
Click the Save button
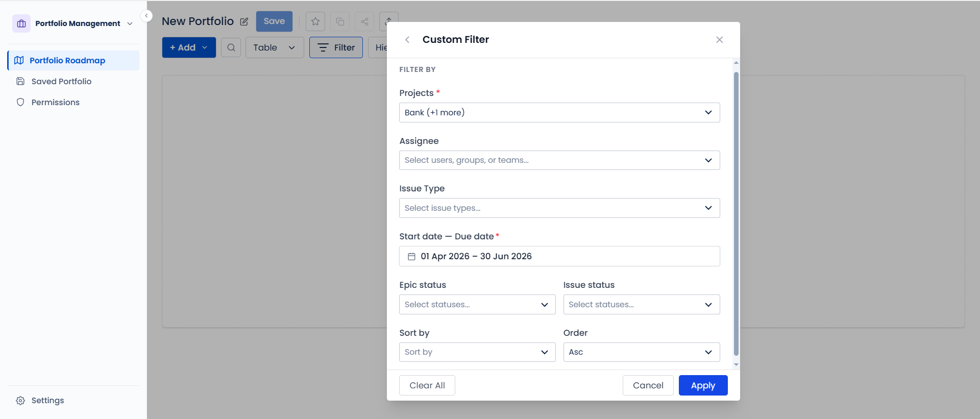pos(274,21)
